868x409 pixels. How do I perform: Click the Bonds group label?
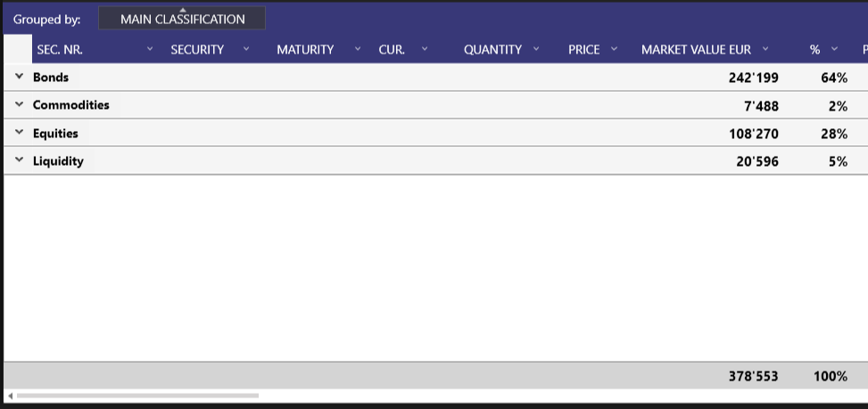[x=51, y=78]
